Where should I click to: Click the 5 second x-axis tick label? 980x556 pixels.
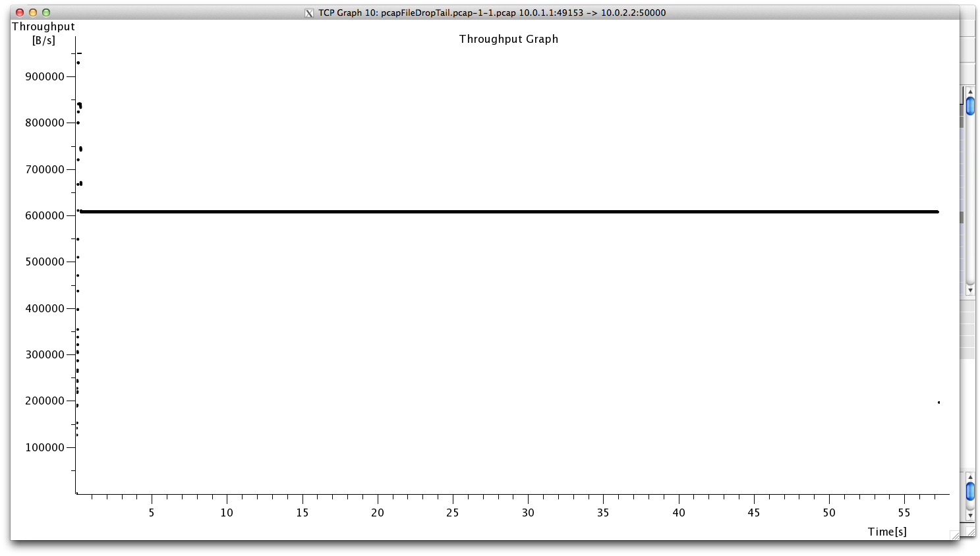152,513
